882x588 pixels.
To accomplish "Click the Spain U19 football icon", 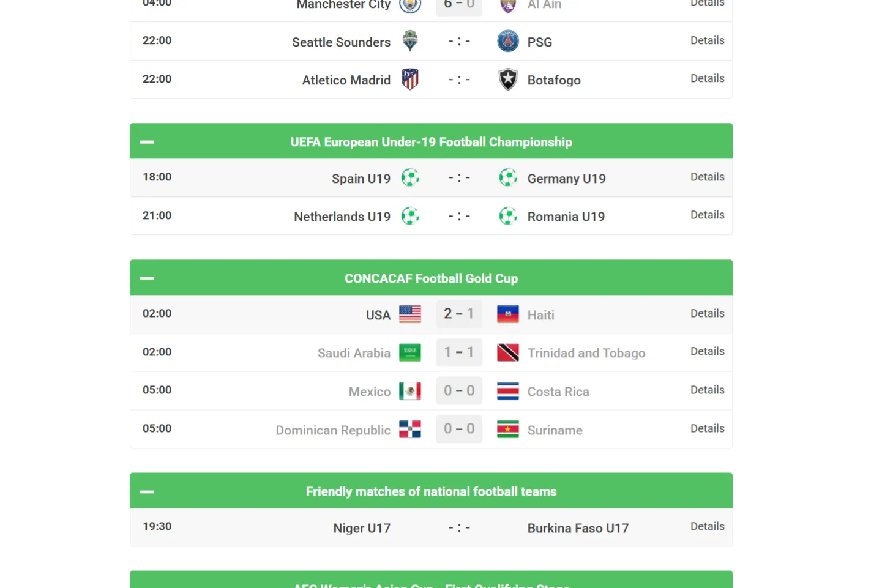I will click(x=410, y=178).
